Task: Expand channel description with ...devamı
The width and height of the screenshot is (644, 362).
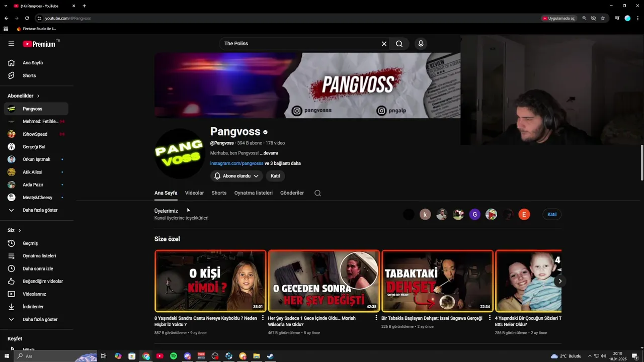Action: 269,153
